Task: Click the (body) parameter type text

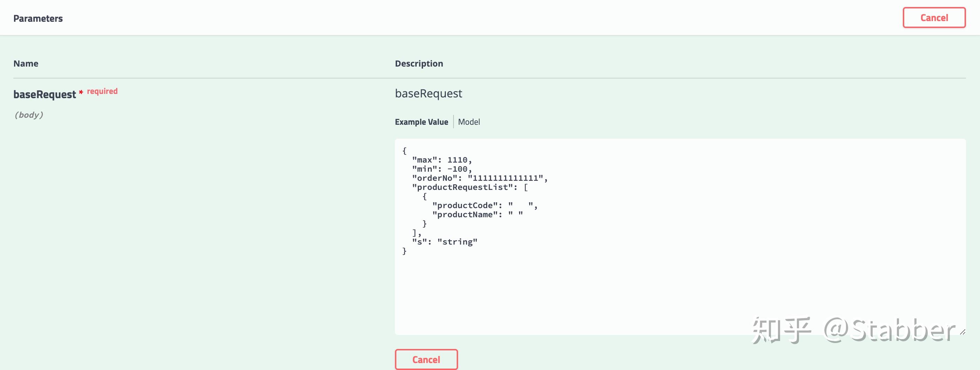Action: [28, 115]
